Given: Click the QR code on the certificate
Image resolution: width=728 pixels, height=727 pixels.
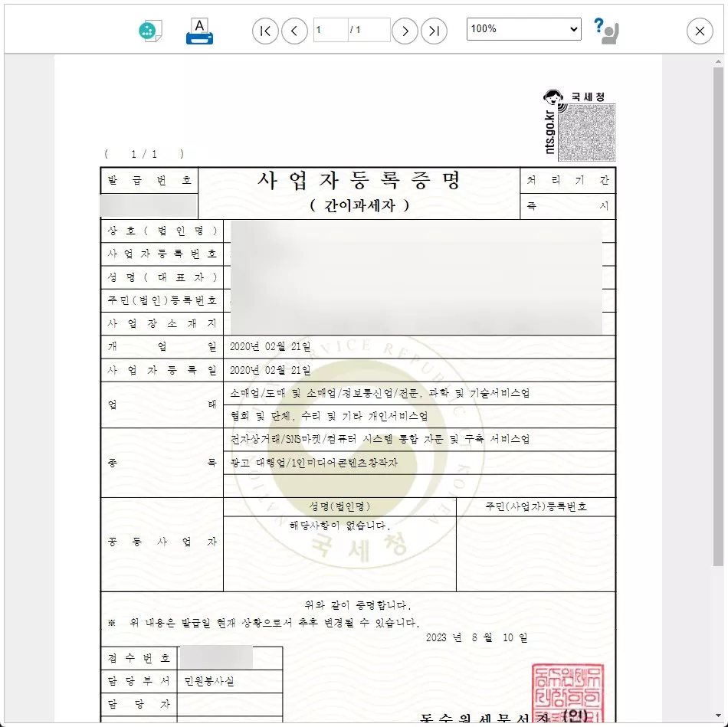Looking at the screenshot, I should [587, 133].
